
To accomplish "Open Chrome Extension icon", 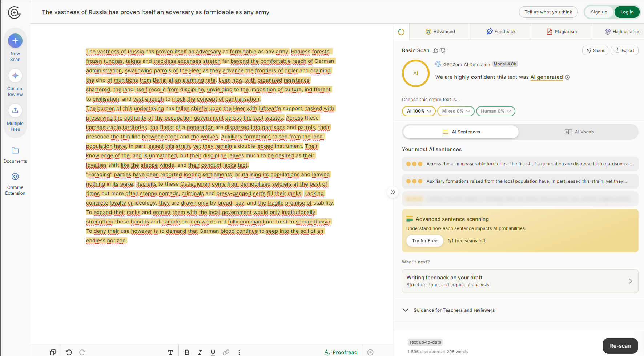I will tap(15, 177).
